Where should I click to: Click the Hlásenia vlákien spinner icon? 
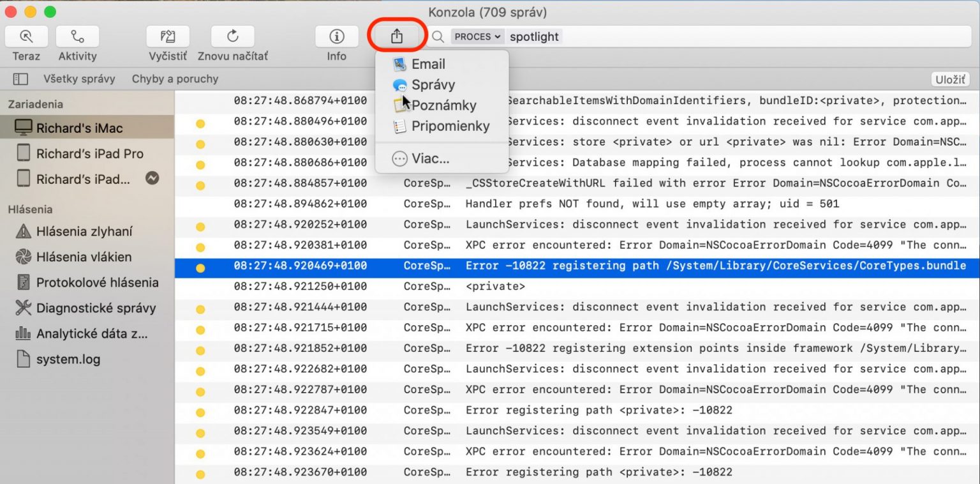[23, 257]
